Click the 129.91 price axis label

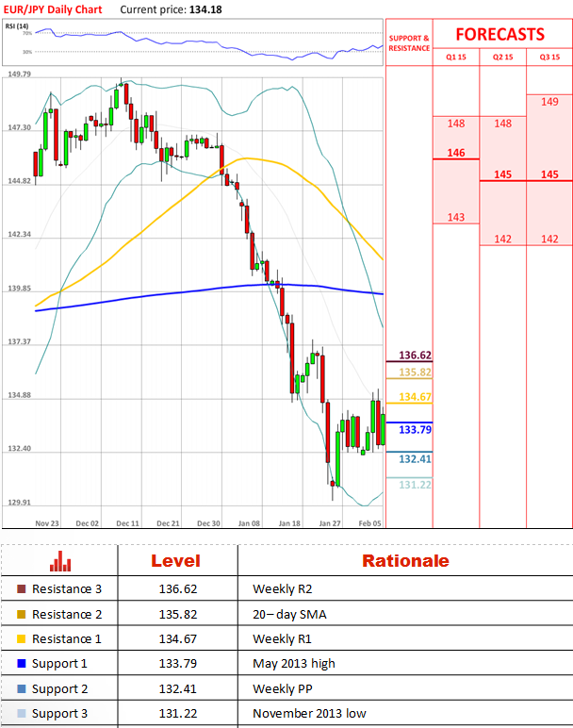(x=20, y=503)
